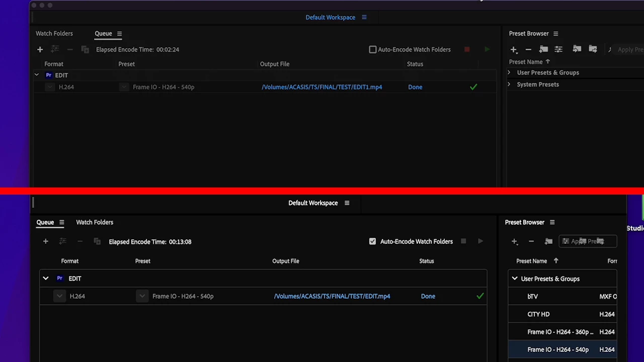Open output path EDIT.mp4 in lower window
644x362 pixels.
(x=332, y=296)
